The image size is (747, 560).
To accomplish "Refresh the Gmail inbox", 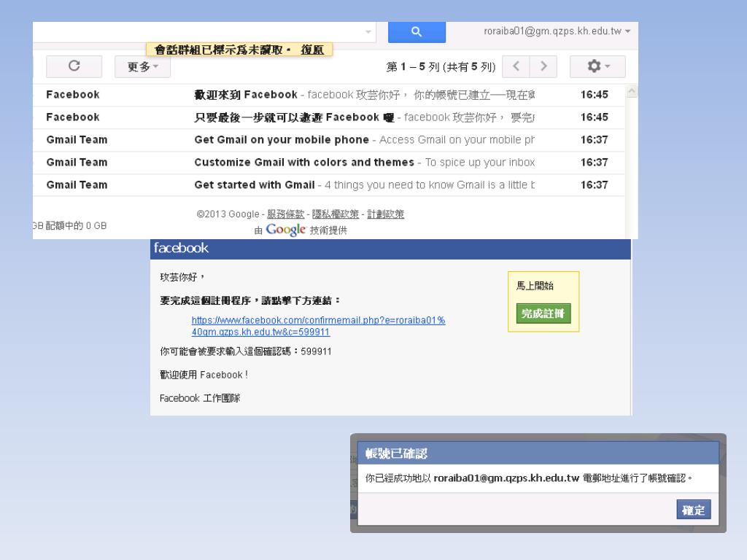I will tap(74, 66).
